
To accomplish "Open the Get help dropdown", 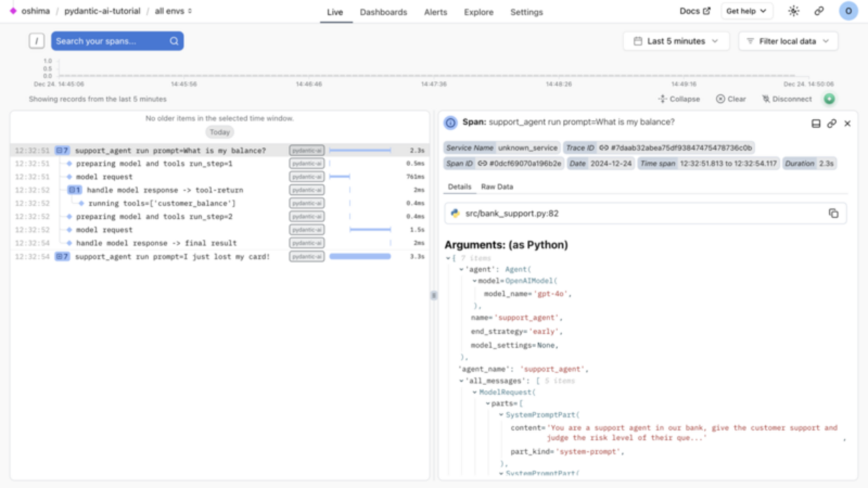I will [746, 11].
